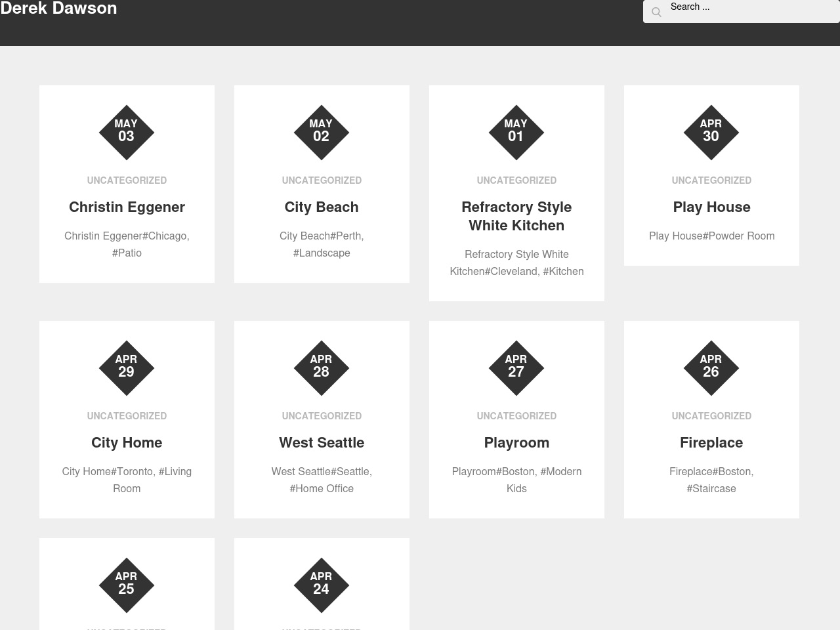Click excerpt 'Playroom#Boston, #Modern Kids'
Screen dimensions: 840x630
click(516, 480)
